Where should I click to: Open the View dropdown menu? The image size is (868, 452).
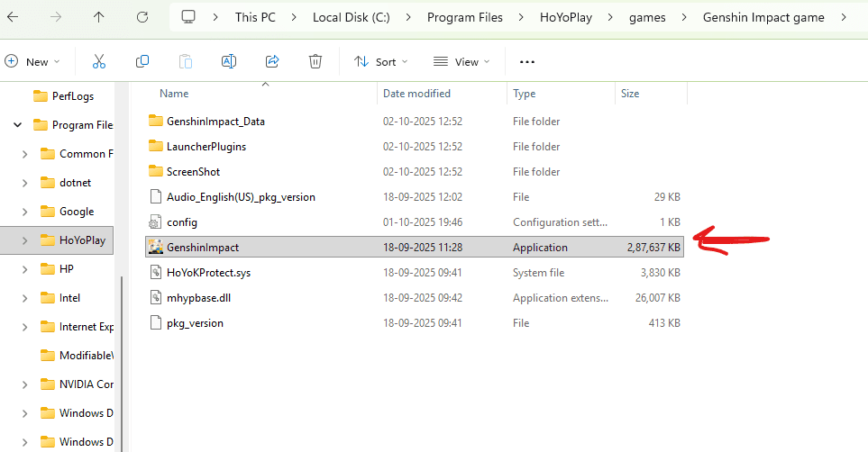coord(461,61)
